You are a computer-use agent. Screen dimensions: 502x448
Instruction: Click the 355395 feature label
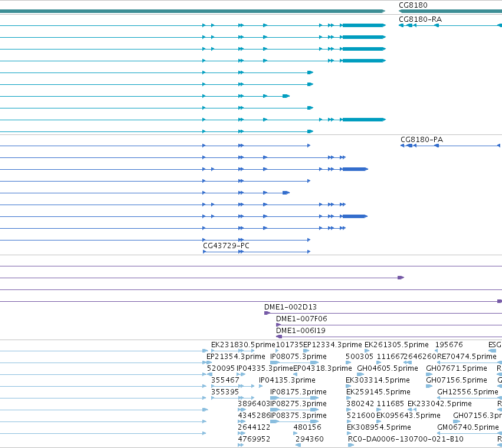[225, 392]
